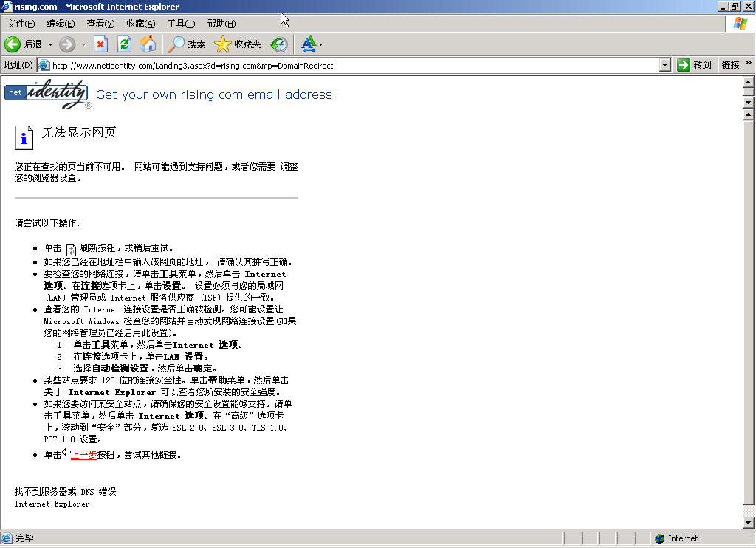
Task: Click the 请尝试以下操作 text
Action: (47, 222)
